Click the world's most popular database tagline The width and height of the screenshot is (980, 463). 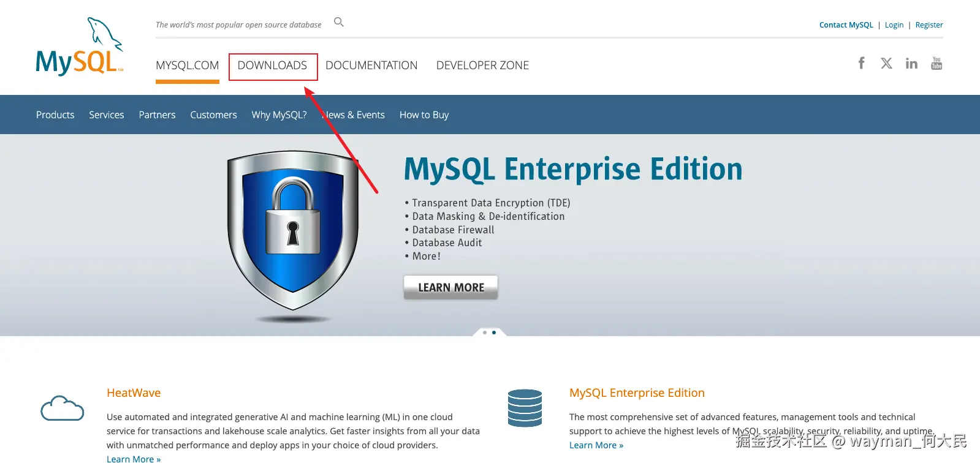(238, 25)
